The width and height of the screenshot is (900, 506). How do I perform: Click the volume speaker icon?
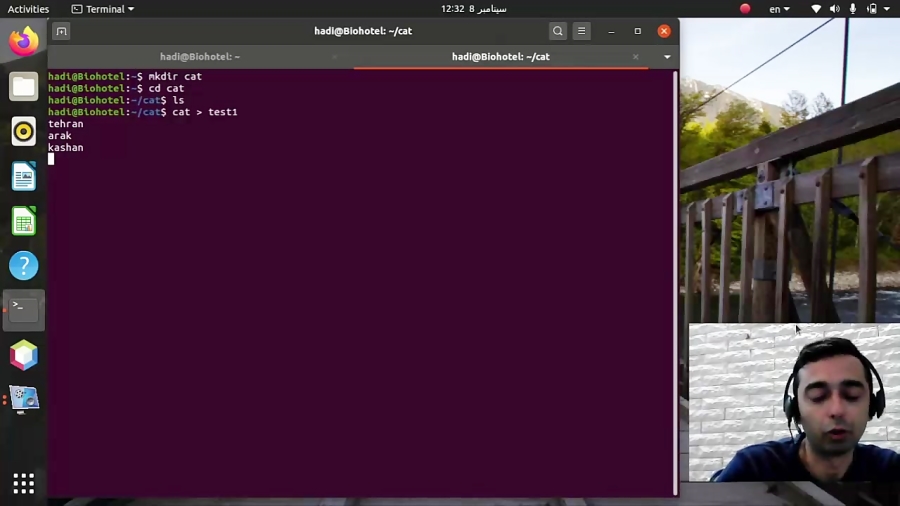pos(835,9)
